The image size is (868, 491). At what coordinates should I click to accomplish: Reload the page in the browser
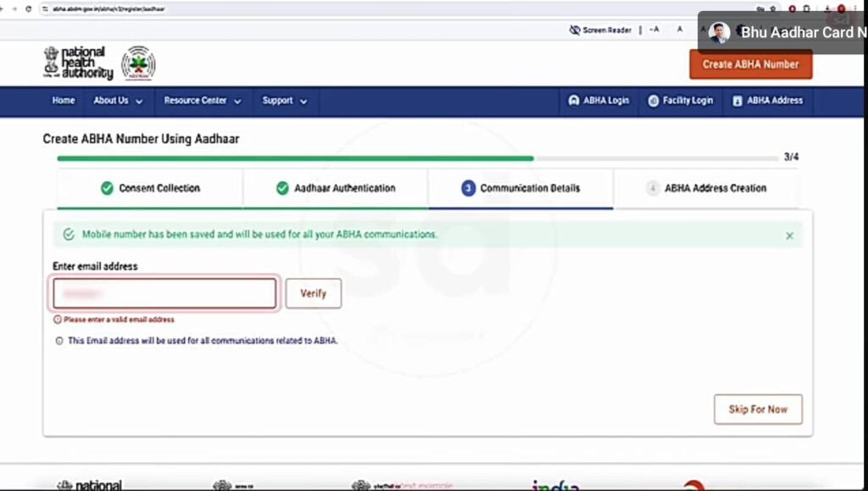(28, 8)
